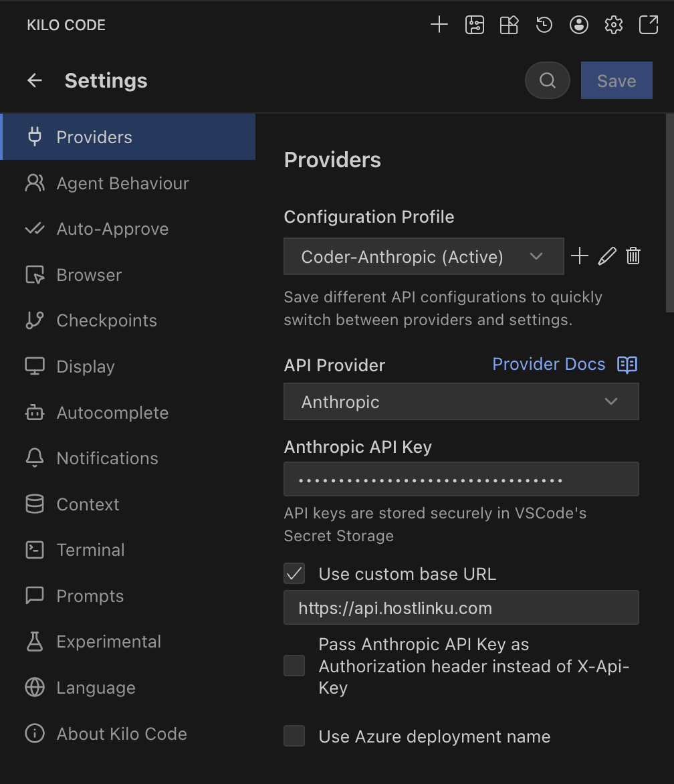The height and width of the screenshot is (784, 674).
Task: Open Autocomplete settings section
Action: point(129,413)
